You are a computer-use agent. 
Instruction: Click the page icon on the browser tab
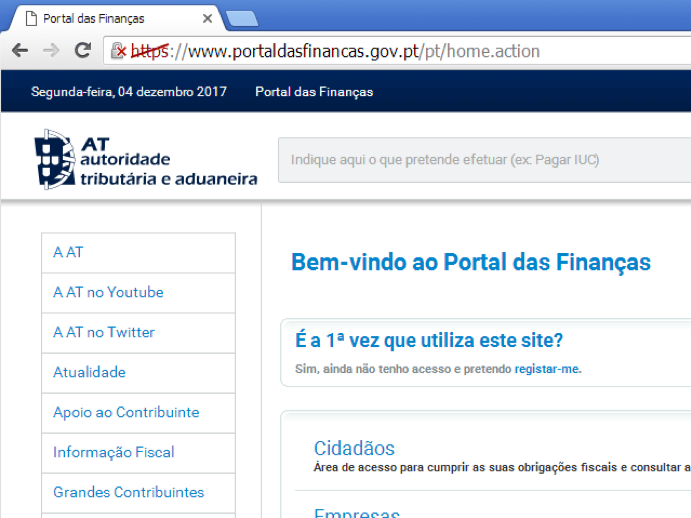[31, 19]
